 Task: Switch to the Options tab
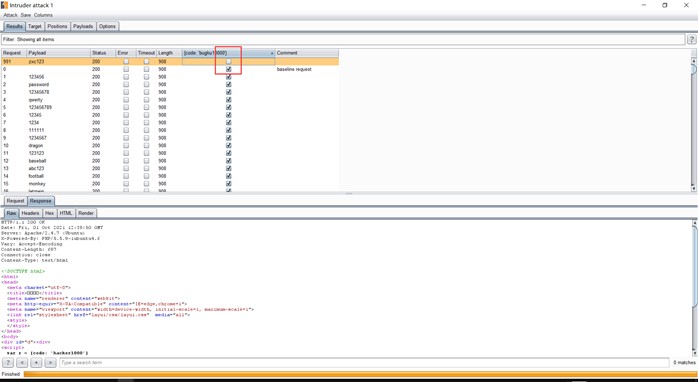point(107,26)
